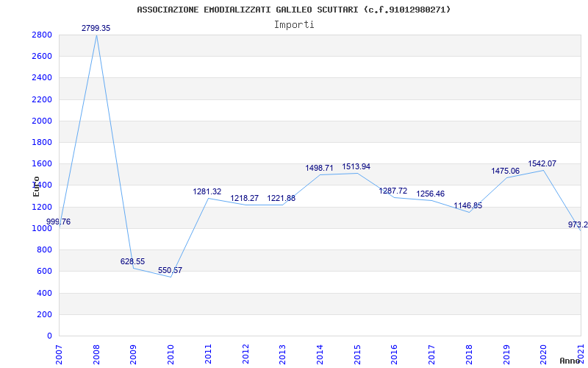Select the 1513.94 value label
This screenshot has height=368, width=588.
pos(356,166)
